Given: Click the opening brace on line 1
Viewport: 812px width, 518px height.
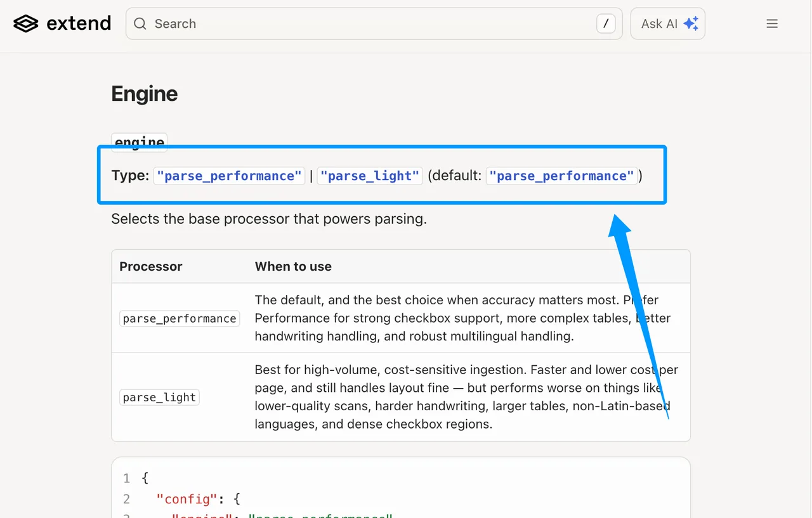Looking at the screenshot, I should tap(145, 478).
